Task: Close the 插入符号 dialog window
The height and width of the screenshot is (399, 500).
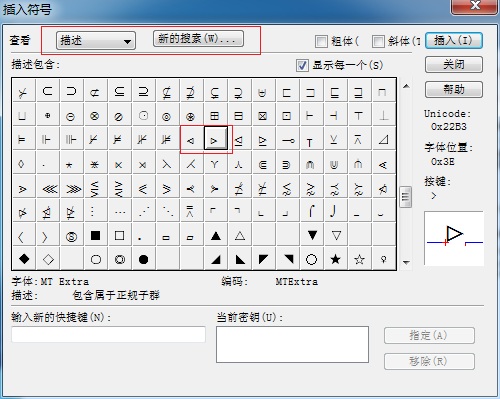Action: click(475, 6)
